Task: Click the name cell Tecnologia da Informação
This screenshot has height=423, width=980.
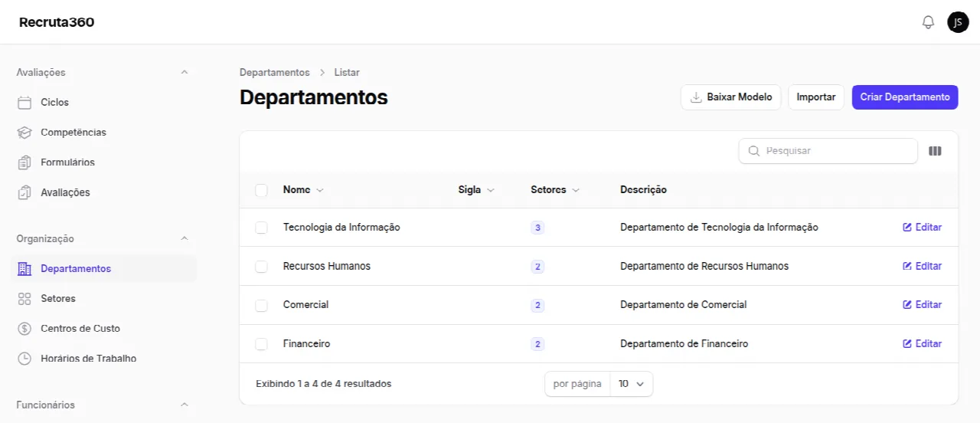Action: point(341,228)
